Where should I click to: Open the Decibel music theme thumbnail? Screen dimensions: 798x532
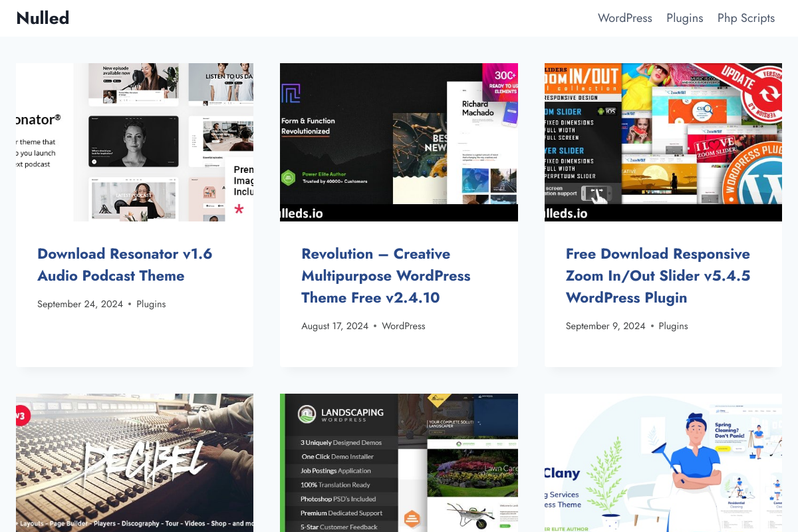click(x=134, y=463)
